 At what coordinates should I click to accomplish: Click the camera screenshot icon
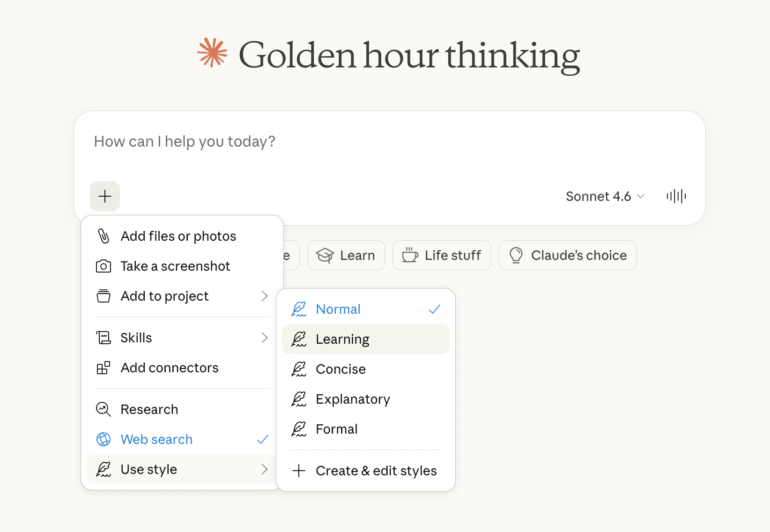point(104,266)
